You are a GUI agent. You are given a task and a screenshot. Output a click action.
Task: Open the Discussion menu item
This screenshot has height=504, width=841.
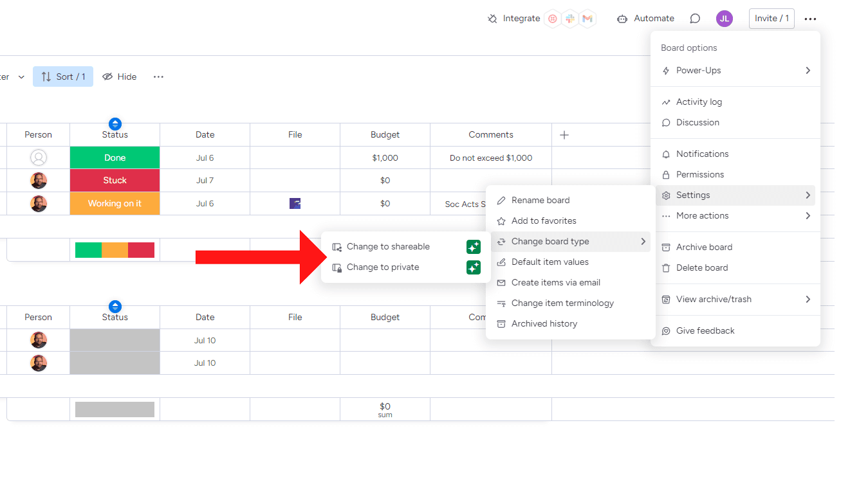(735, 123)
